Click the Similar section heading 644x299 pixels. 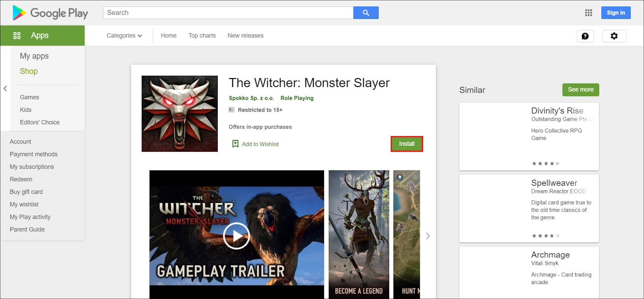(472, 90)
